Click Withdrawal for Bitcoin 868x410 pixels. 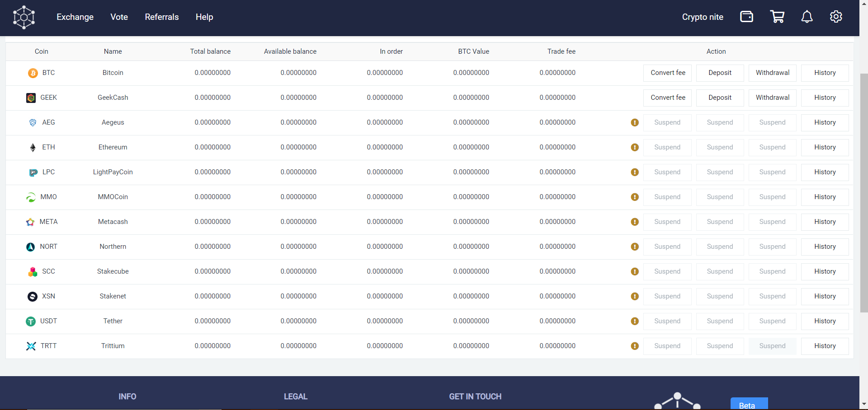[773, 73]
